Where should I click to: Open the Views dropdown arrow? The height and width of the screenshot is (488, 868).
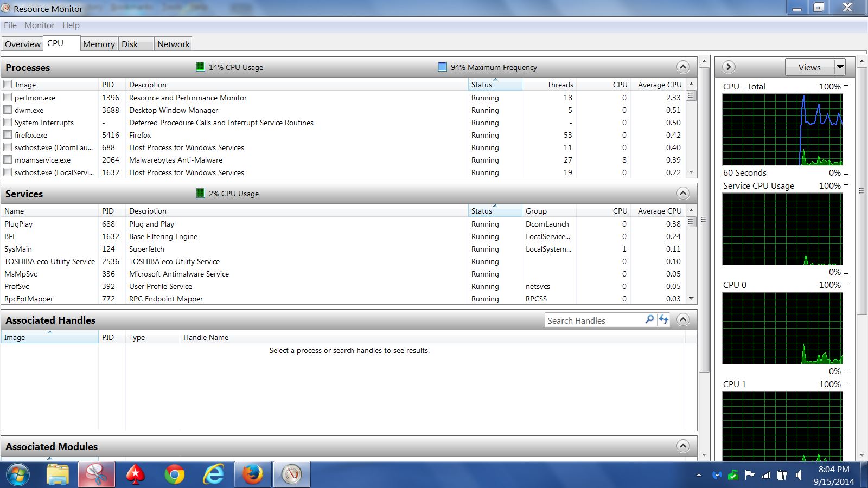pyautogui.click(x=840, y=67)
